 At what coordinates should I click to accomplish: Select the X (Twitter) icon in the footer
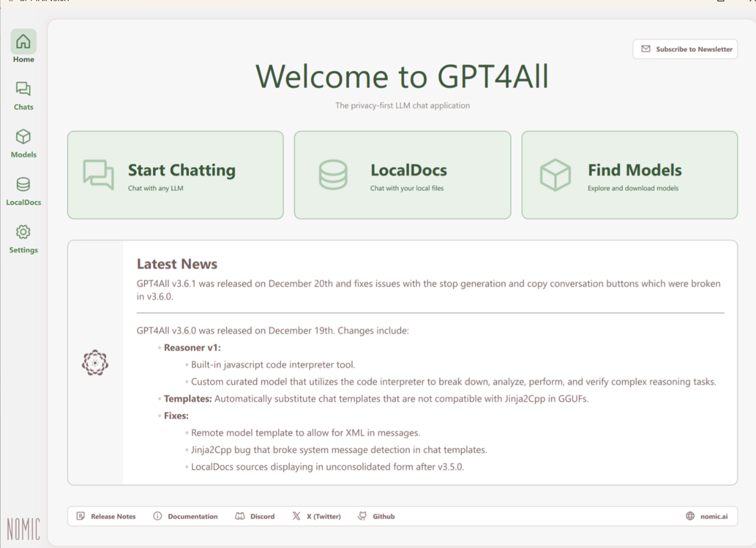coord(296,515)
